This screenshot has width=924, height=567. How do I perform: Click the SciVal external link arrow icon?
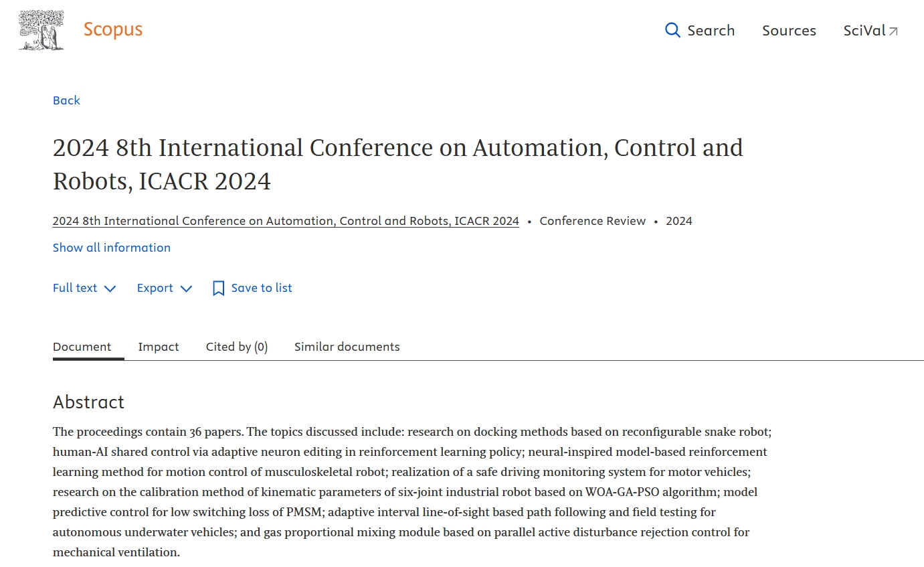pyautogui.click(x=893, y=31)
